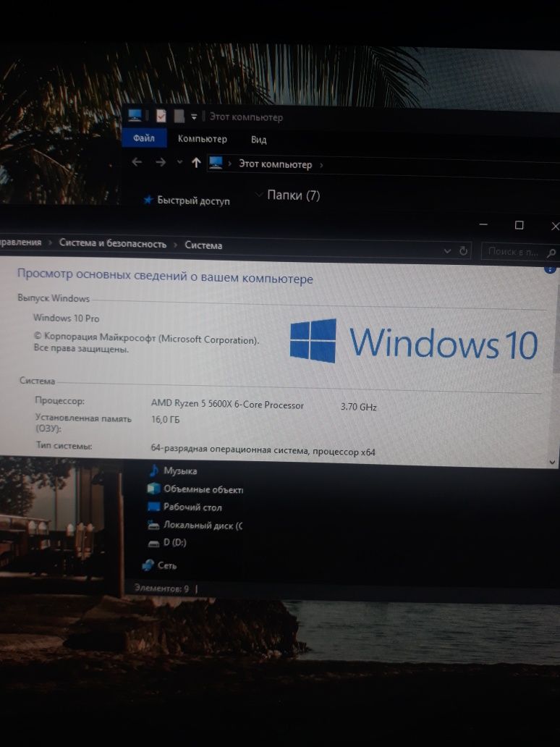Open the Компьютер ribbon tab
Viewport: 560px width, 747px height.
pyautogui.click(x=203, y=139)
